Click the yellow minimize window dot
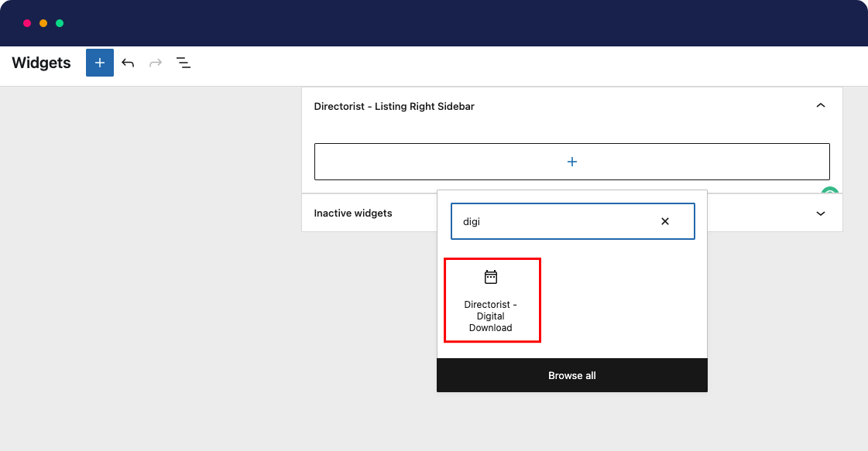The height and width of the screenshot is (451, 868). (43, 23)
